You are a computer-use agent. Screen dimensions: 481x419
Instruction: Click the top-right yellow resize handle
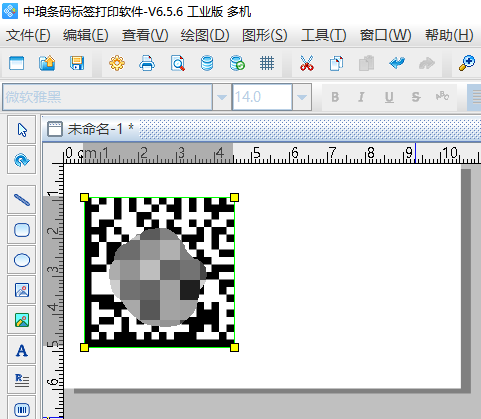(234, 197)
